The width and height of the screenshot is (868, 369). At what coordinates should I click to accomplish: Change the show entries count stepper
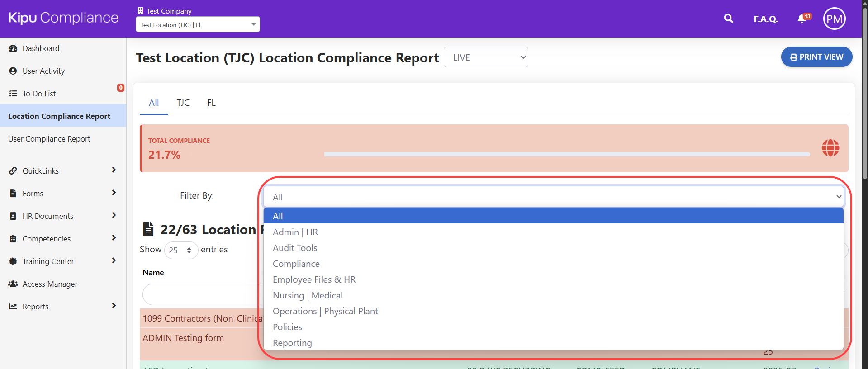click(181, 250)
